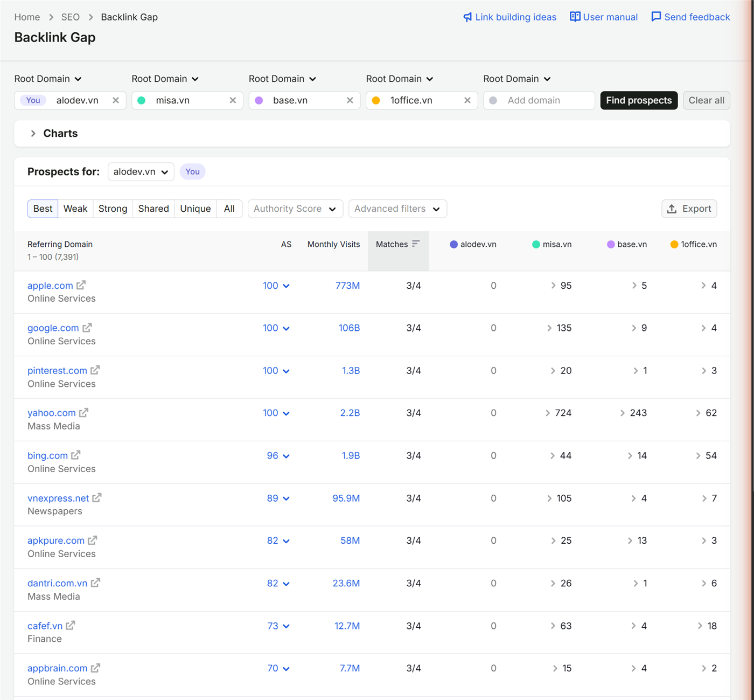Click 773M monthly visits for apple.com
Viewport: 754px width, 700px height.
pyautogui.click(x=347, y=286)
